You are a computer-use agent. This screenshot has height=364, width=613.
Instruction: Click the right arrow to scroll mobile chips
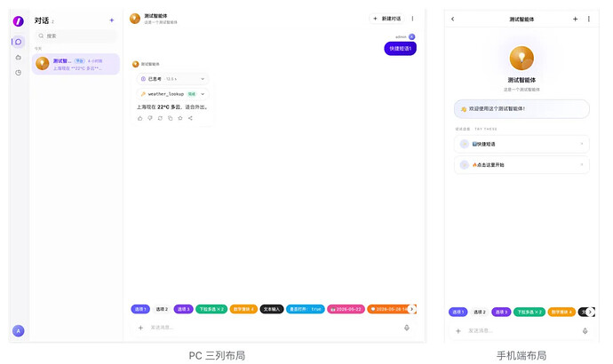[x=590, y=312]
